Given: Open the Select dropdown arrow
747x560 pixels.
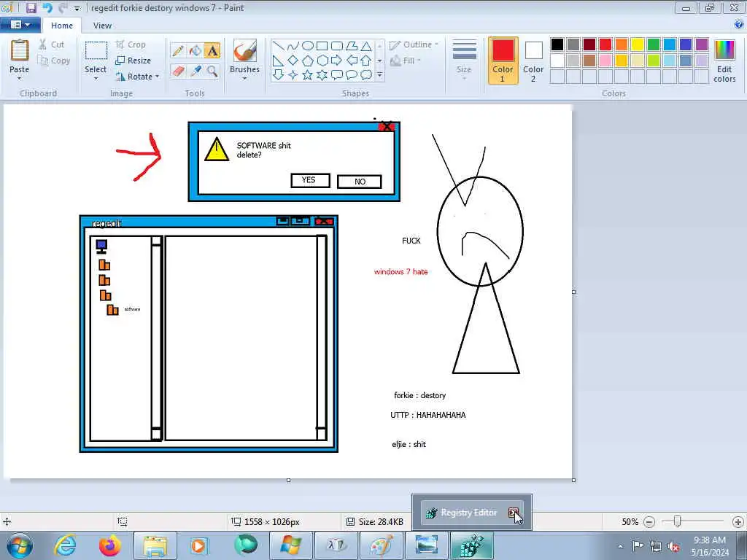Looking at the screenshot, I should pyautogui.click(x=96, y=78).
